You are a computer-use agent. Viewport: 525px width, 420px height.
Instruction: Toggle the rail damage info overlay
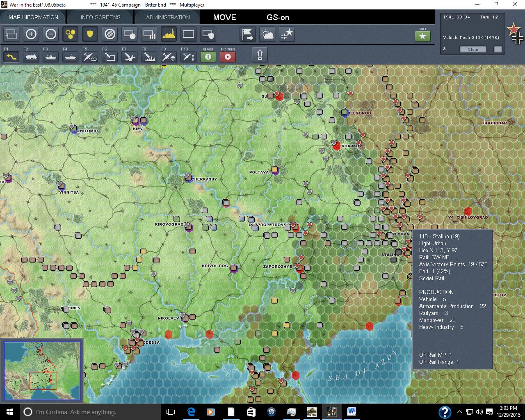(110, 34)
